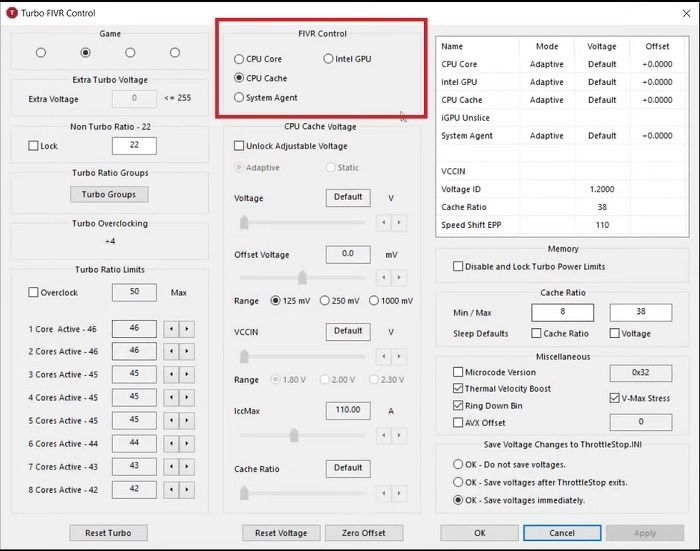
Task: Uncheck Thermal Velocity Boost
Action: click(458, 388)
